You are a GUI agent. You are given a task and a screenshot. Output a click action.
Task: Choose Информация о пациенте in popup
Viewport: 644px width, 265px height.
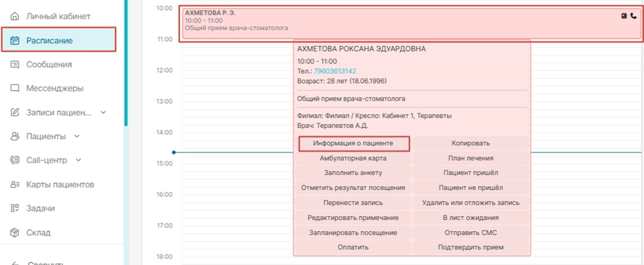click(x=354, y=143)
